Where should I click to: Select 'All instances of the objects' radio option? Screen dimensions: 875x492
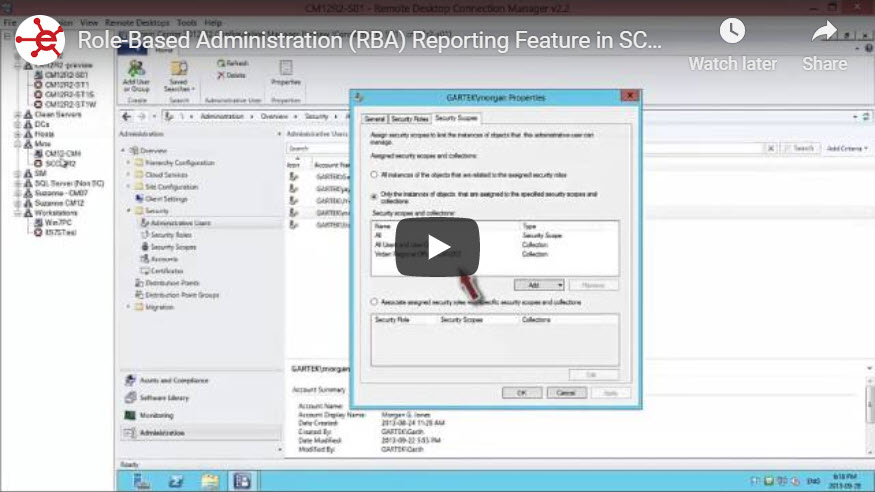[374, 175]
